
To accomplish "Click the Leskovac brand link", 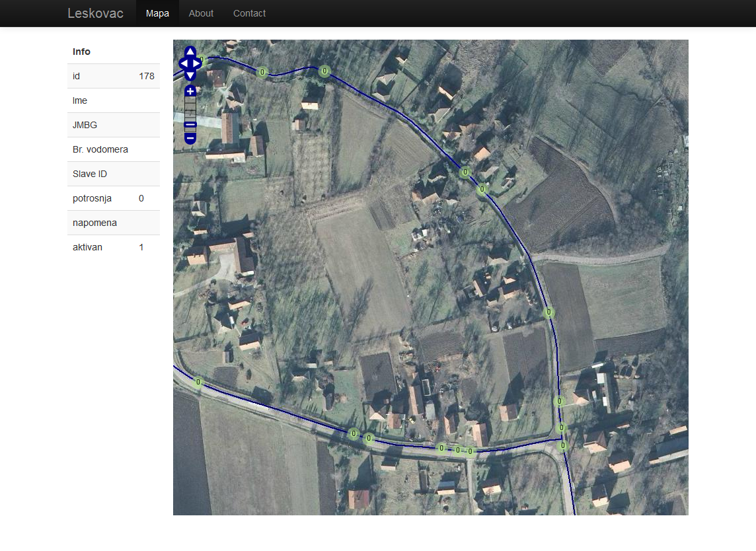I will point(95,13).
